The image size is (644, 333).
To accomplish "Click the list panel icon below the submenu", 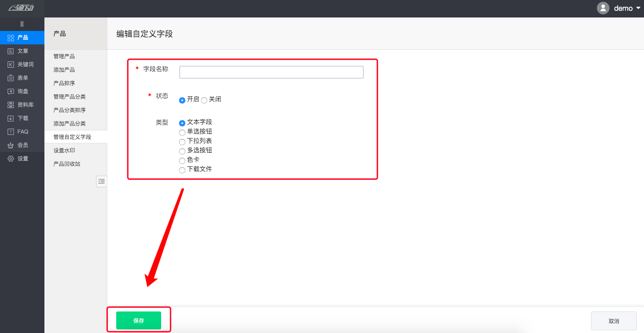I will click(x=101, y=182).
